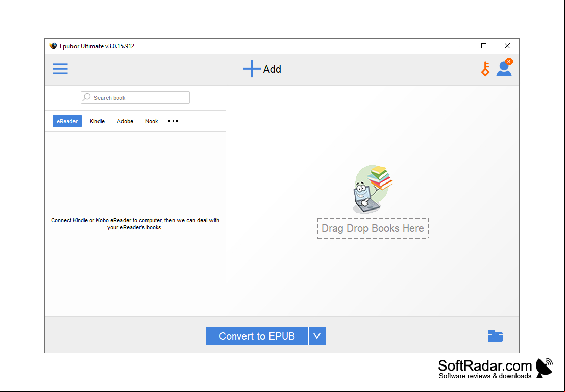The height and width of the screenshot is (392, 565).
Task: Click the Add books button
Action: tap(262, 69)
